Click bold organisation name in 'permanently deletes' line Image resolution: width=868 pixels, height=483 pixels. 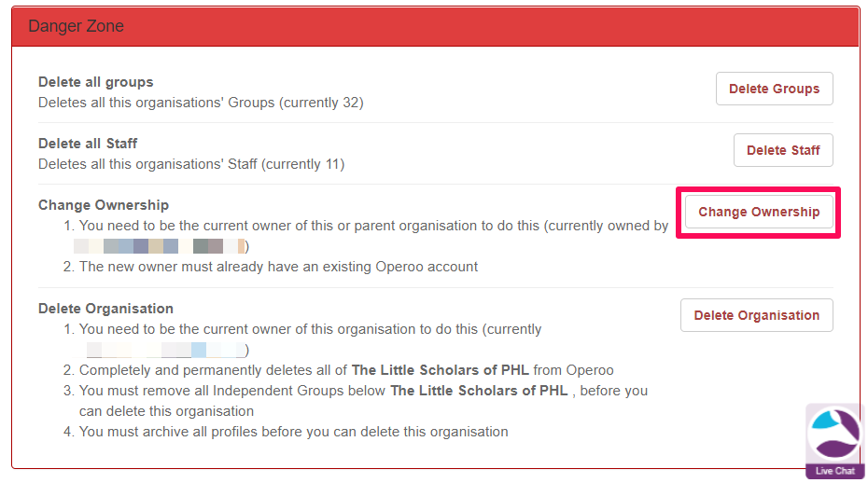click(440, 370)
